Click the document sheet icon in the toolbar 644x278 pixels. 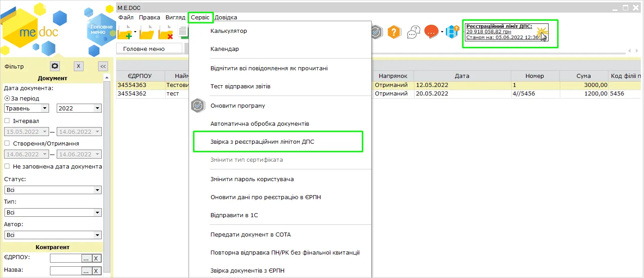tap(184, 32)
